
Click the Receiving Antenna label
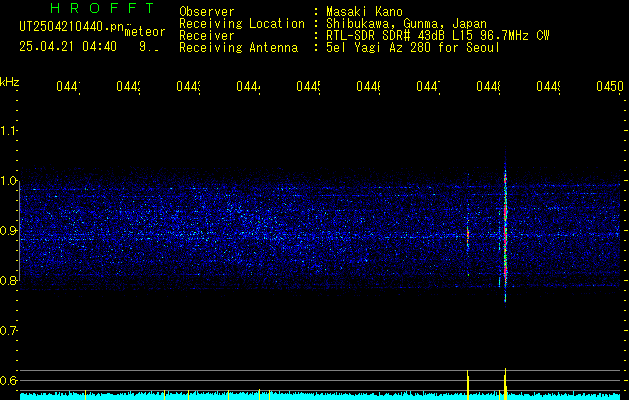pyautogui.click(x=239, y=48)
